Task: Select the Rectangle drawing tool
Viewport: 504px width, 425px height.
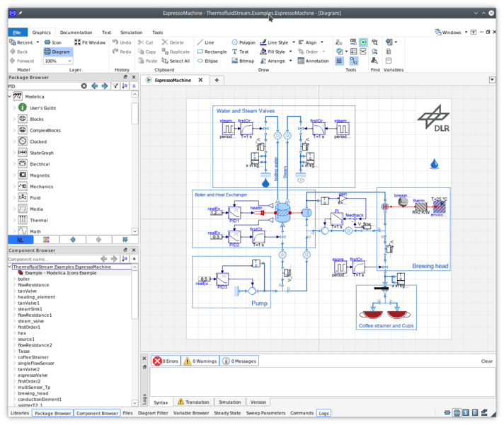Action: click(212, 52)
